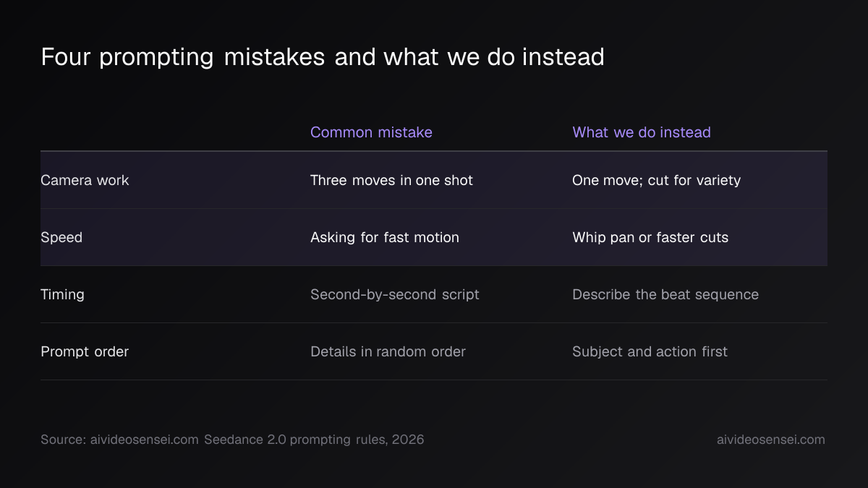868x488 pixels.
Task: Click the 'Subject and action first' cell
Action: [650, 351]
